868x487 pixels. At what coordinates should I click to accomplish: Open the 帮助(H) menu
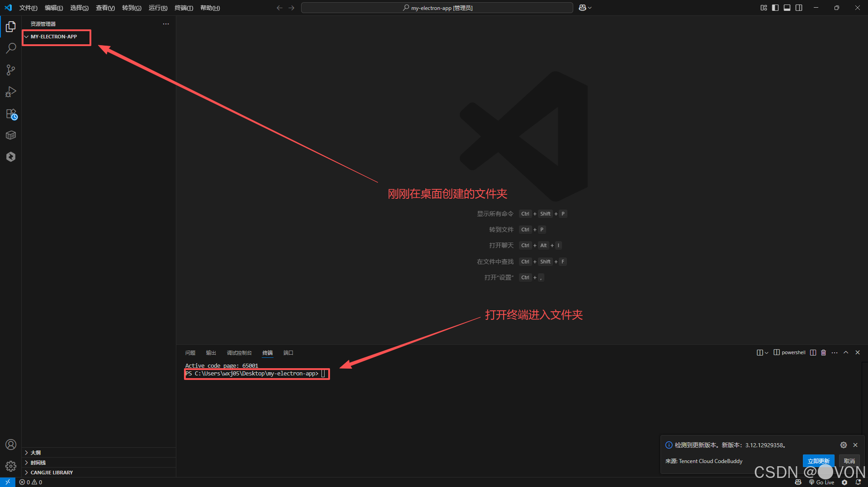click(x=210, y=8)
